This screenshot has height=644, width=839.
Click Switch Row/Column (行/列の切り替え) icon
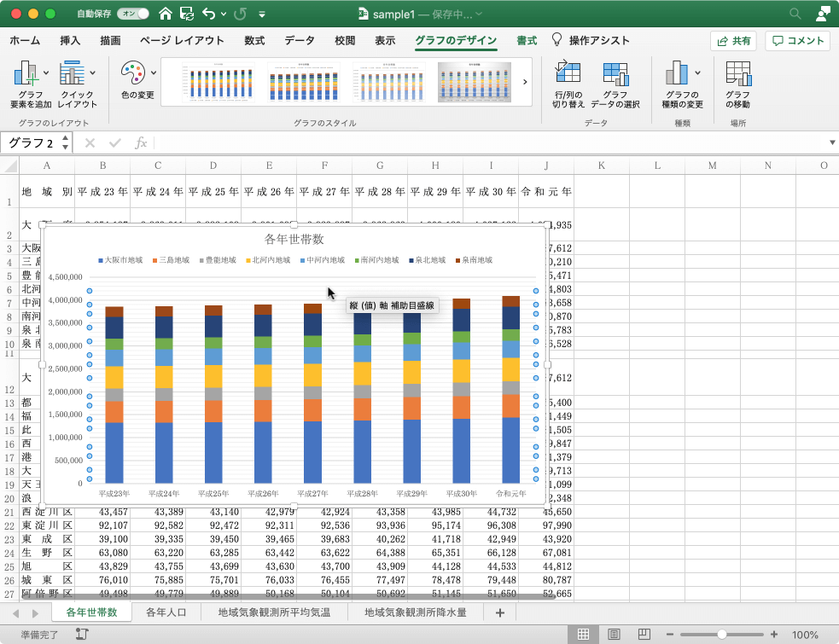pos(568,75)
